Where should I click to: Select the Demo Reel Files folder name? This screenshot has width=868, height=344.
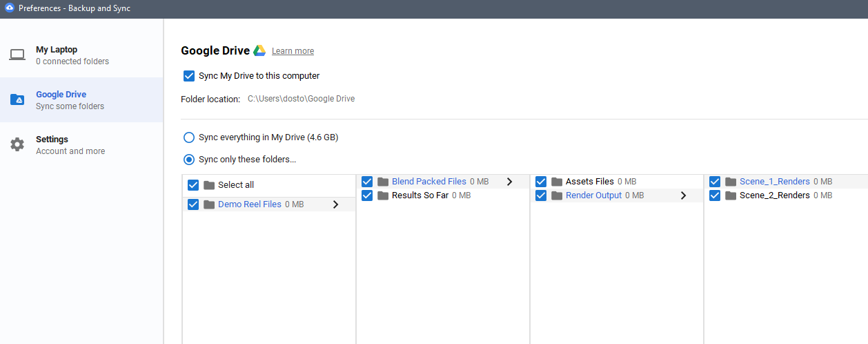(x=250, y=204)
